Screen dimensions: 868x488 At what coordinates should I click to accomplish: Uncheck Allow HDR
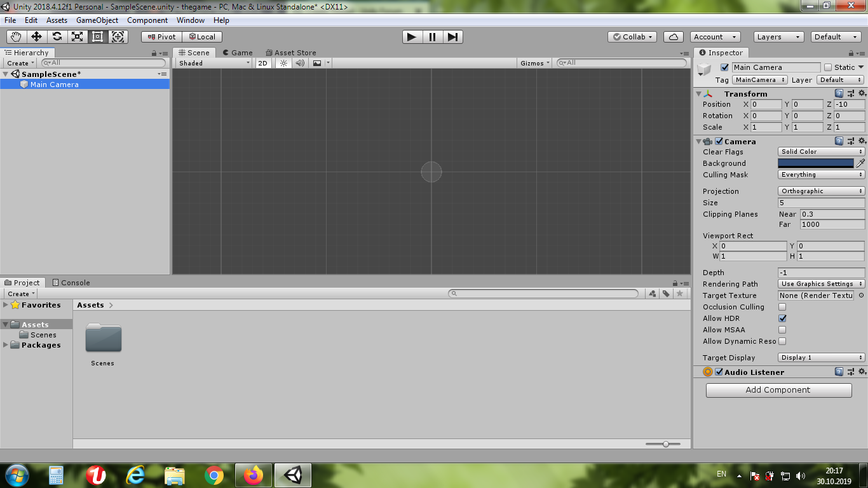782,318
